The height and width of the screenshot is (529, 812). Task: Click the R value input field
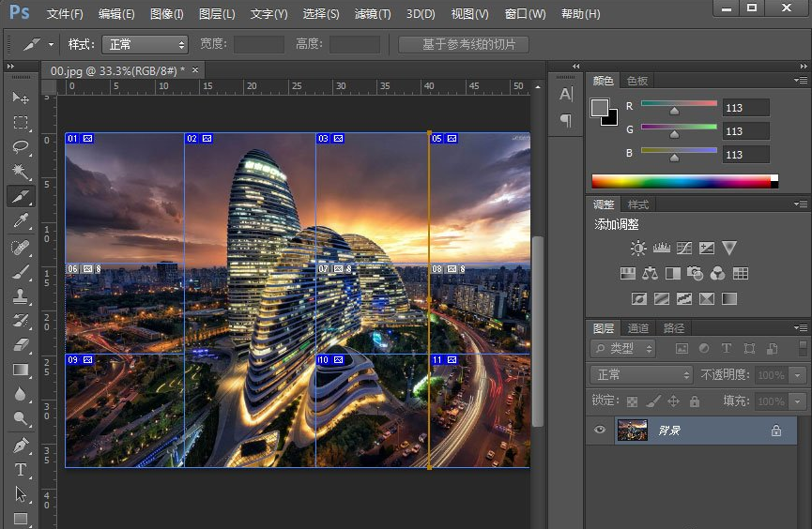pyautogui.click(x=745, y=108)
